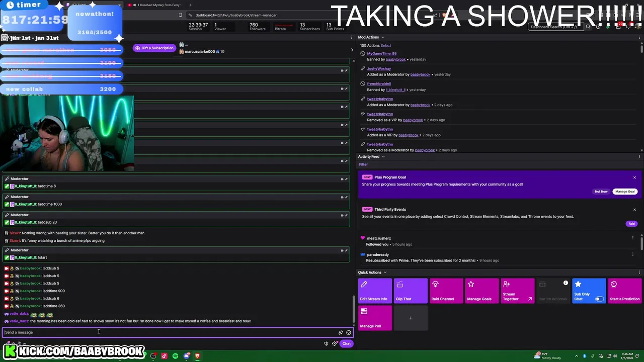Expand the Mod Actions panel dropdown
The height and width of the screenshot is (362, 644).
tap(382, 37)
